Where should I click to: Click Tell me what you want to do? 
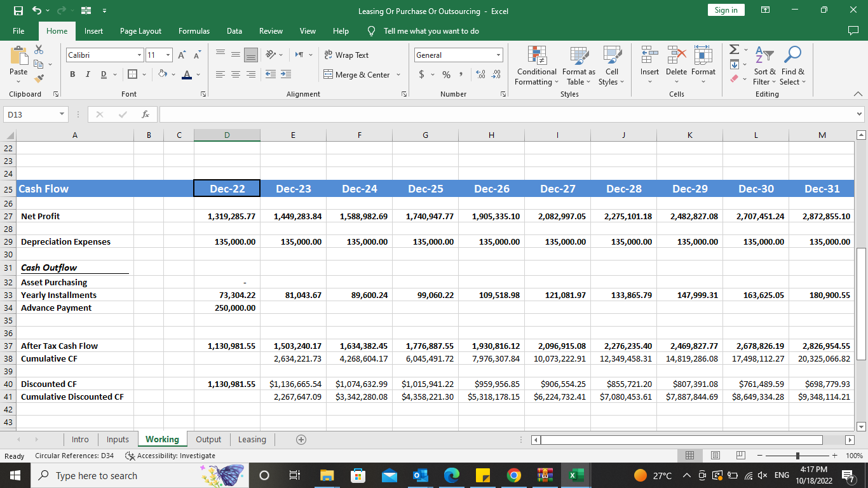coord(431,31)
